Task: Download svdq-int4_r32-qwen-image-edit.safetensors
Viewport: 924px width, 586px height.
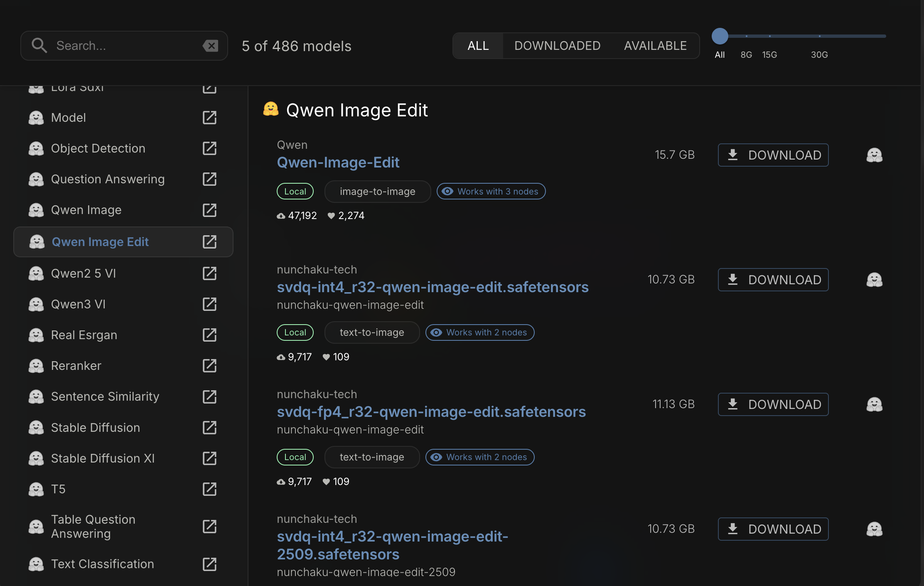Action: [773, 280]
